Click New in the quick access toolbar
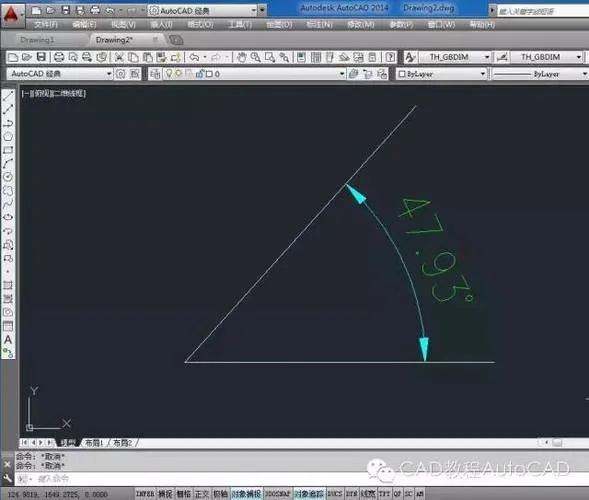 click(36, 11)
